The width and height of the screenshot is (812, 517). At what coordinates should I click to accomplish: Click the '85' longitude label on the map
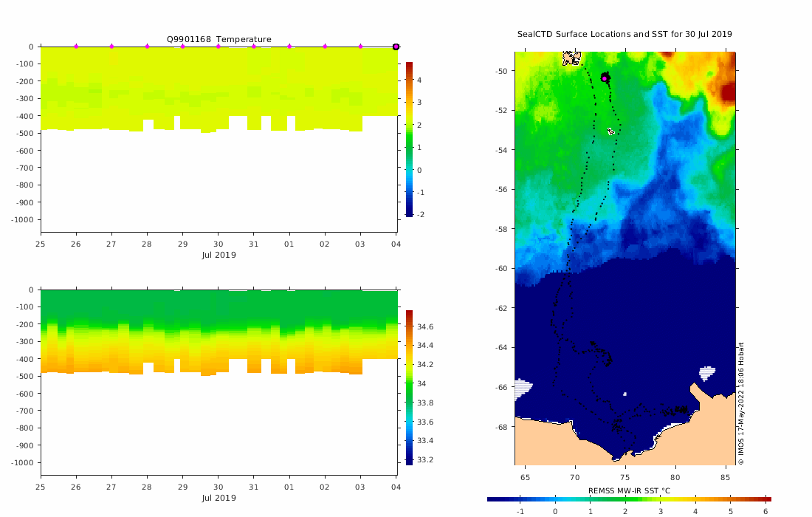click(726, 478)
